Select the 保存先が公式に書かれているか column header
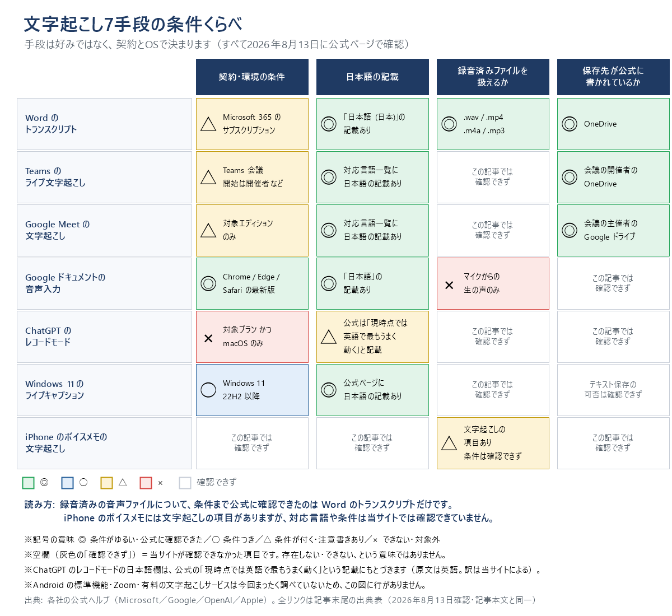 point(613,77)
